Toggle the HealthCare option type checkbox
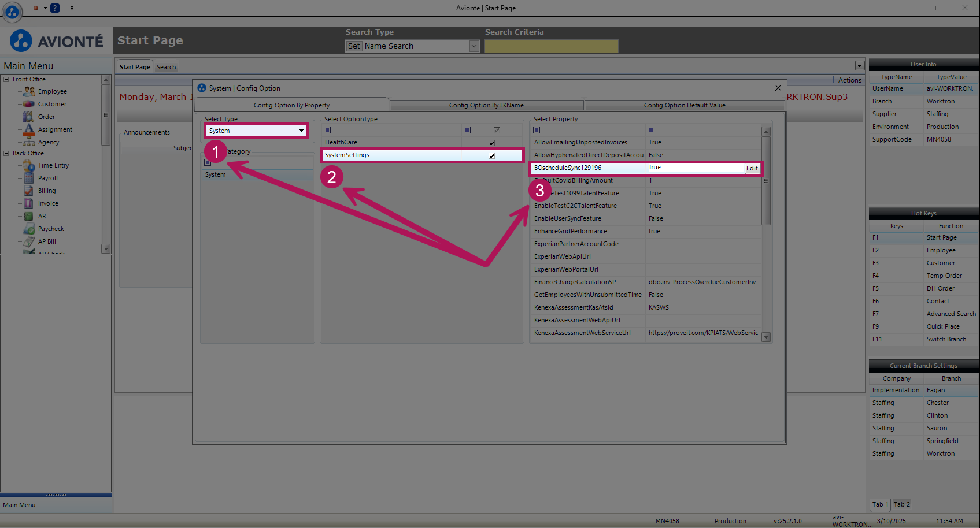This screenshot has height=528, width=980. 491,143
